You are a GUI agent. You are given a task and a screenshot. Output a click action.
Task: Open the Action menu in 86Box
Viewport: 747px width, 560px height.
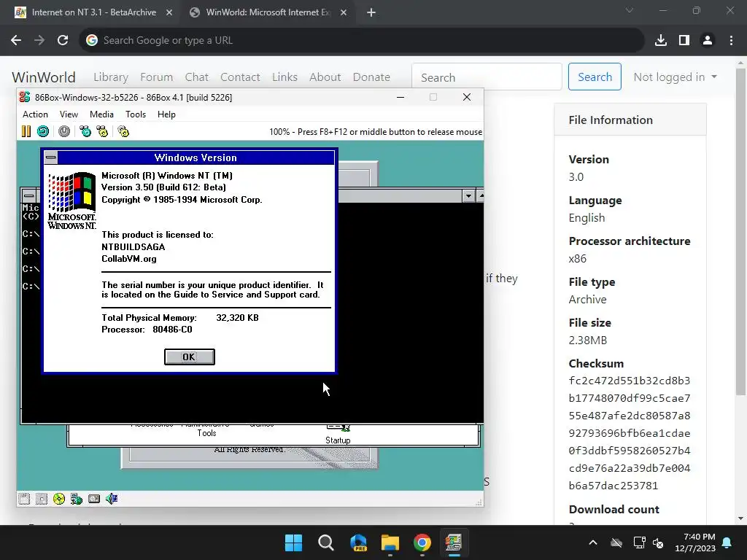(x=35, y=114)
